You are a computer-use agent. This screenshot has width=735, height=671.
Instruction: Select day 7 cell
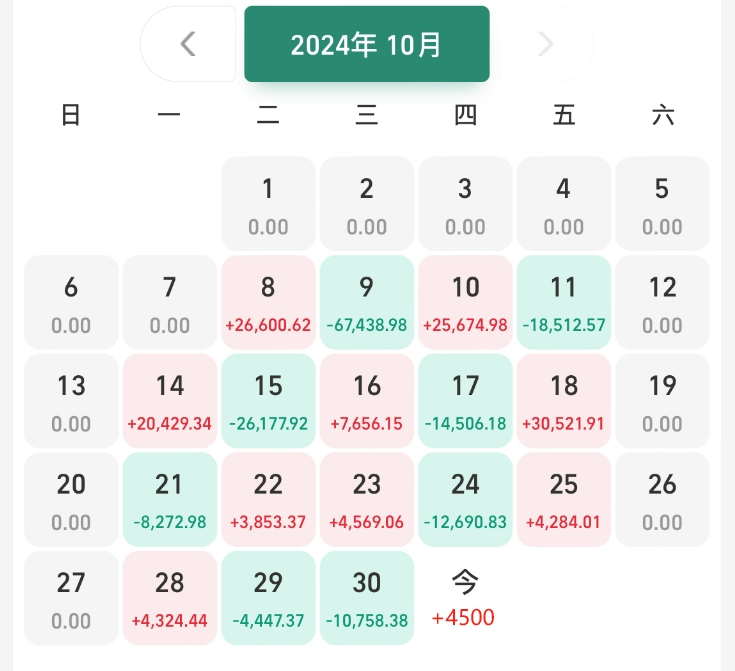(x=170, y=302)
